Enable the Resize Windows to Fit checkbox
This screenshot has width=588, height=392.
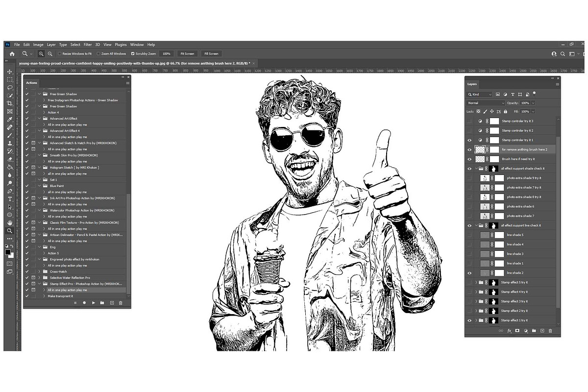60,53
